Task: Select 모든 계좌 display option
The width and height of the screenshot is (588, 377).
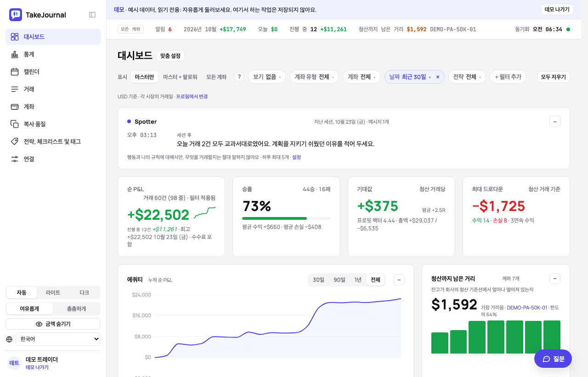Action: point(216,77)
